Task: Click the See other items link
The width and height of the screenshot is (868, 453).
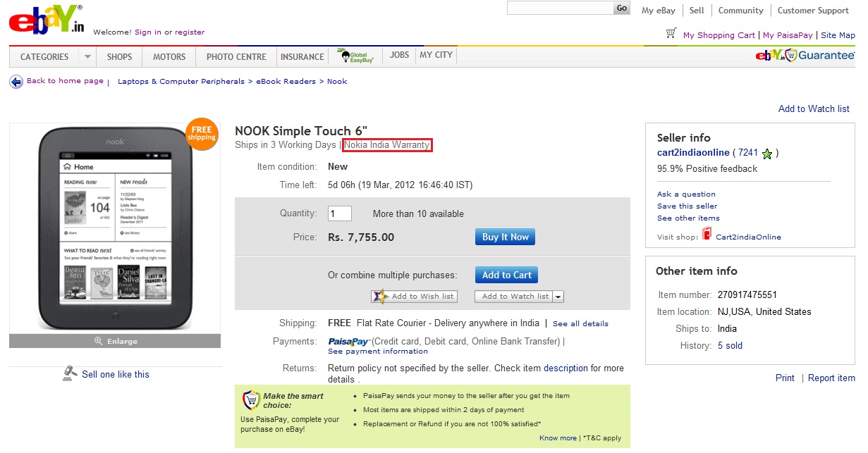Action: (688, 218)
